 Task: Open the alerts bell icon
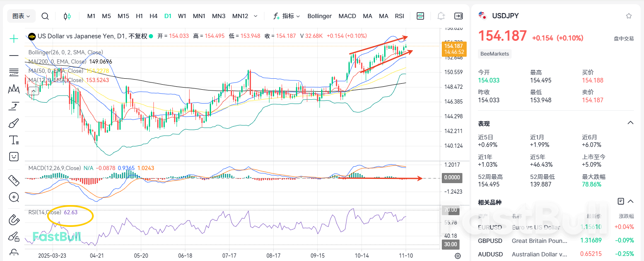click(x=441, y=16)
